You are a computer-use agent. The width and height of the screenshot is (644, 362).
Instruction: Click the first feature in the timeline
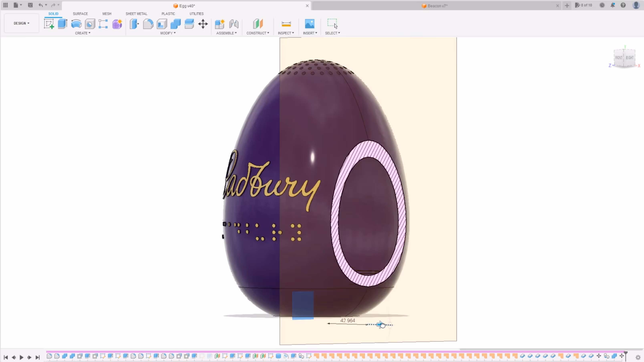pyautogui.click(x=49, y=356)
